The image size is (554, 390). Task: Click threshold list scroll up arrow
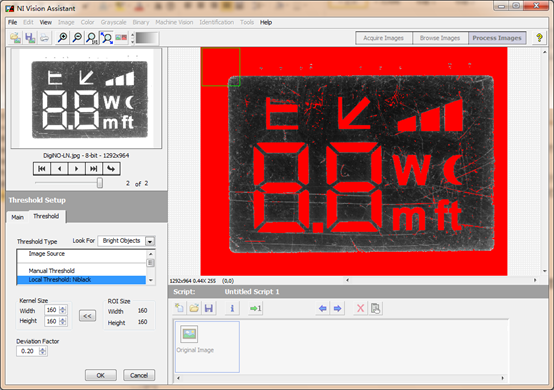point(151,254)
